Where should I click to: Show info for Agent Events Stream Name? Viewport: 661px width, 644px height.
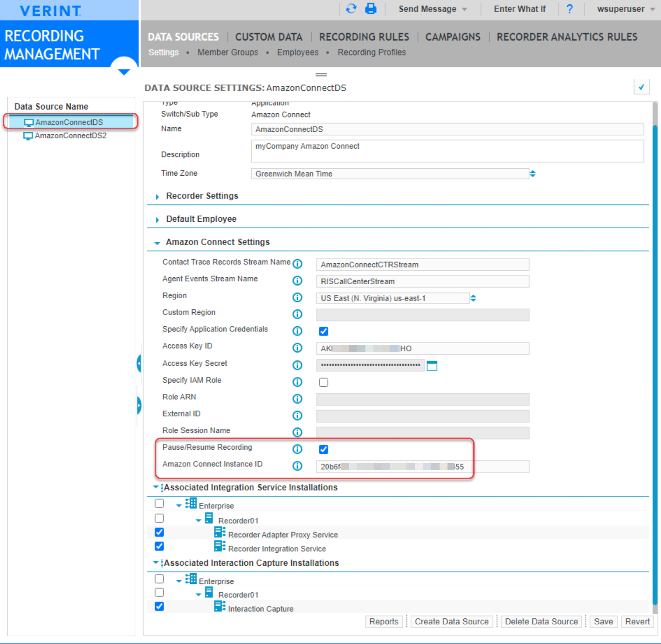297,281
